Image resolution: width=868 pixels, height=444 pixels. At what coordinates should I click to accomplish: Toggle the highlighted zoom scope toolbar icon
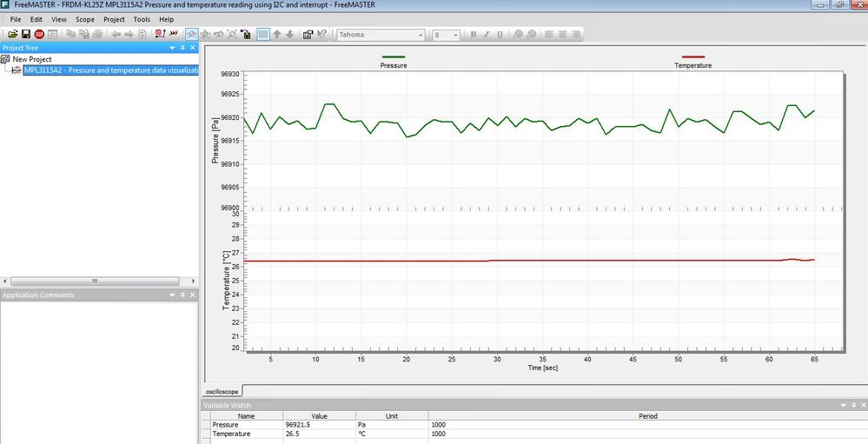(x=192, y=35)
